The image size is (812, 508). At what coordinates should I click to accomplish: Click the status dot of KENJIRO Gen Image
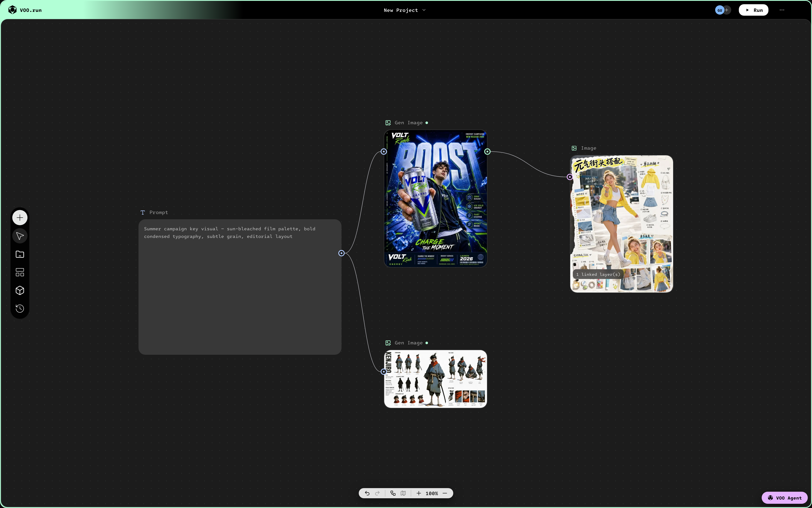[427, 343]
